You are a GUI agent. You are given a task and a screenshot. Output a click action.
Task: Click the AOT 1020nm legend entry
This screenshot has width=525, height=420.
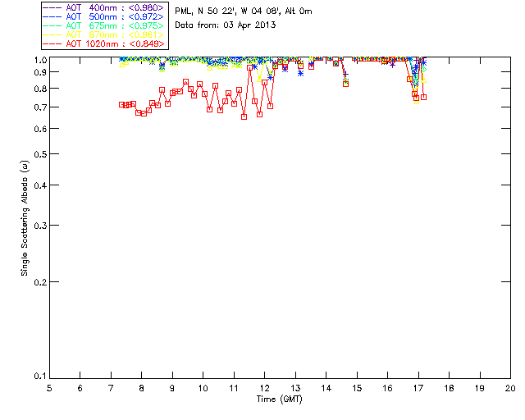click(103, 43)
